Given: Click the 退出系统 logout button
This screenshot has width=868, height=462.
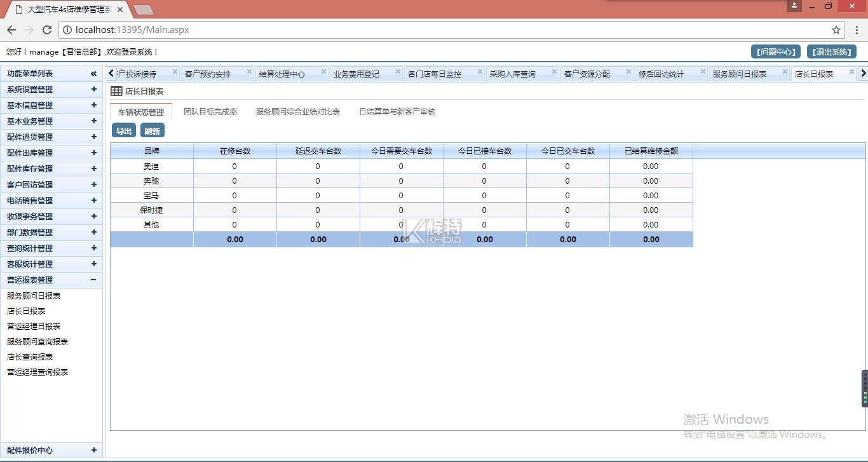Looking at the screenshot, I should pos(831,52).
